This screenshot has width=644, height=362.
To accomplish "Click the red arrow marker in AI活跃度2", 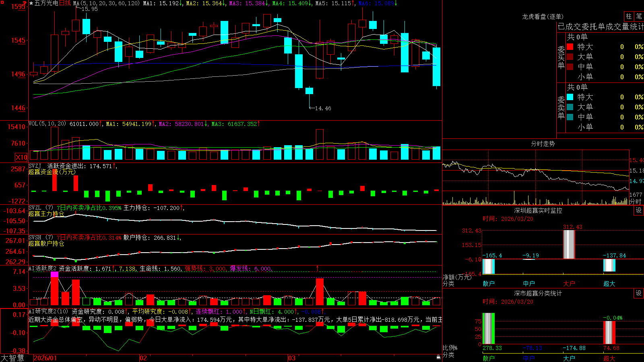I will [318, 268].
